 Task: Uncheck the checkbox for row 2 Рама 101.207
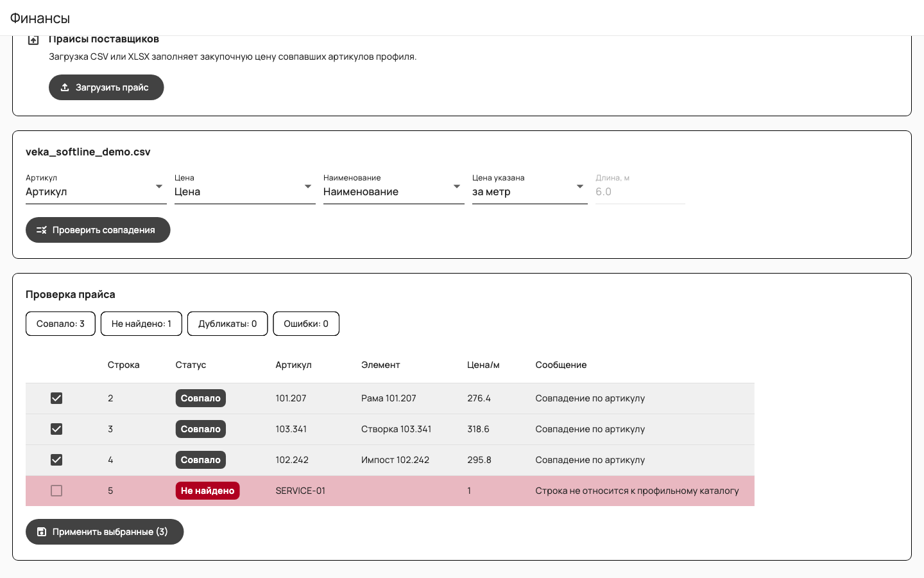(56, 398)
